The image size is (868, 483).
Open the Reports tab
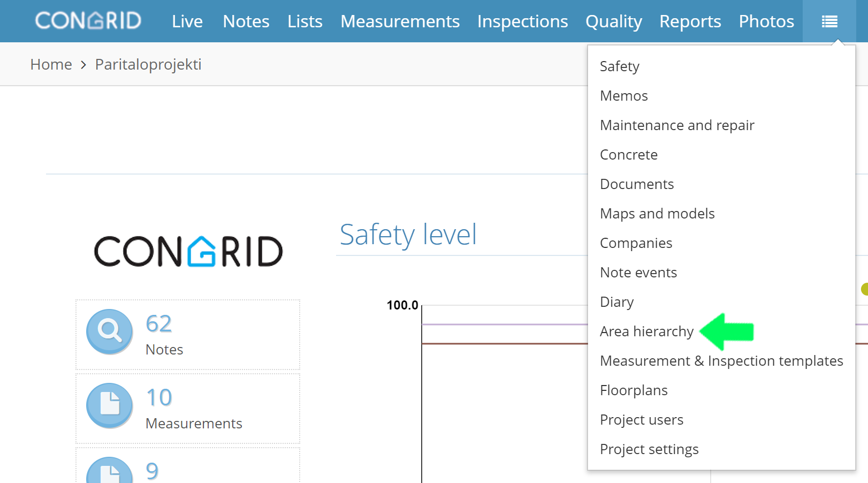[690, 21]
